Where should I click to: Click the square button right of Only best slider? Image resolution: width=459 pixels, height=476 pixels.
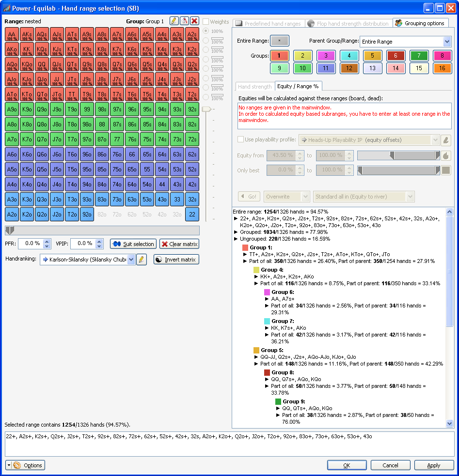tap(445, 170)
